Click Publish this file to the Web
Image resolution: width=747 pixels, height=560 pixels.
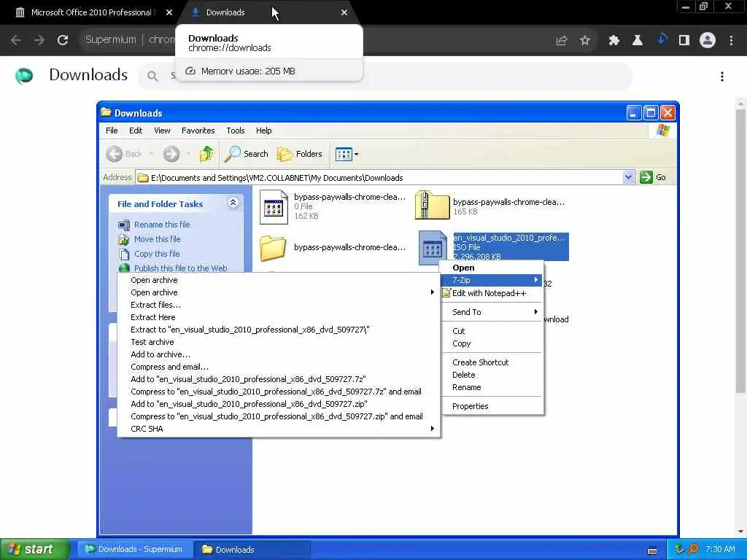180,268
